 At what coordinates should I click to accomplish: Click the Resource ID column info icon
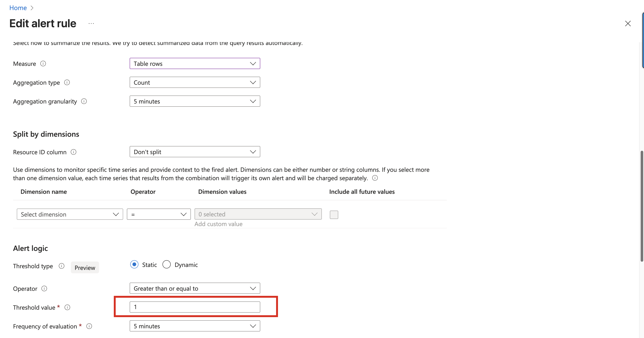click(74, 152)
